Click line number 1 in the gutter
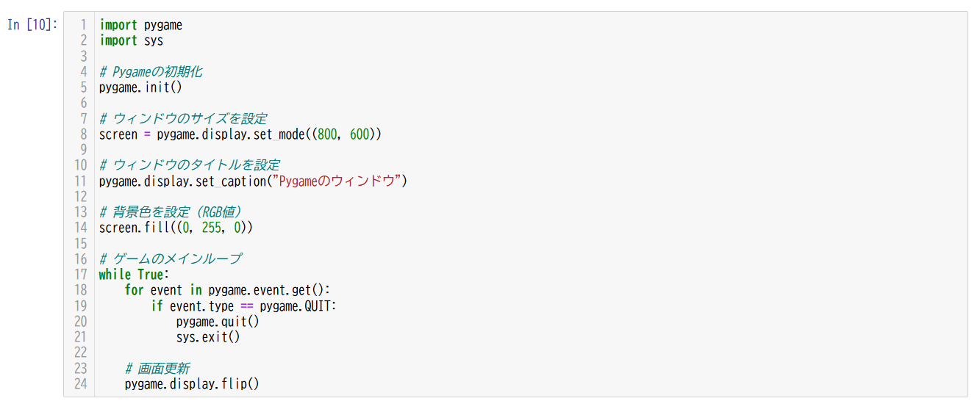The image size is (980, 401). coord(83,25)
